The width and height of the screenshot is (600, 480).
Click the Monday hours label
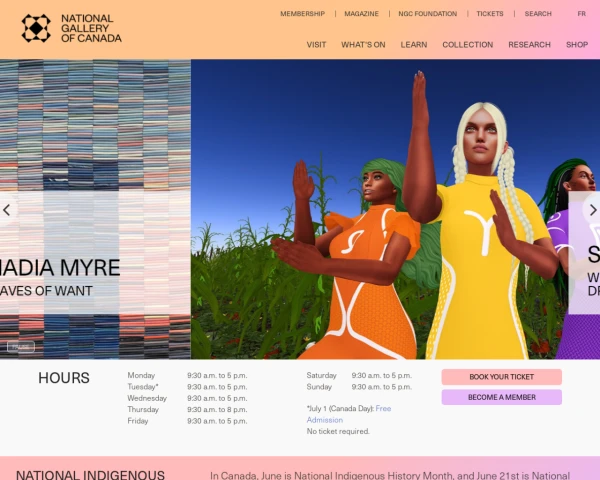point(141,375)
